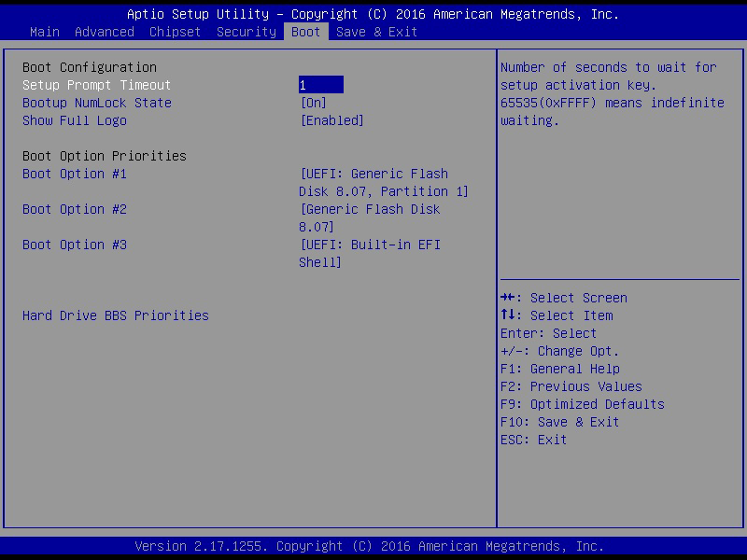
Task: Click the Select Screen arrow icon
Action: click(508, 298)
